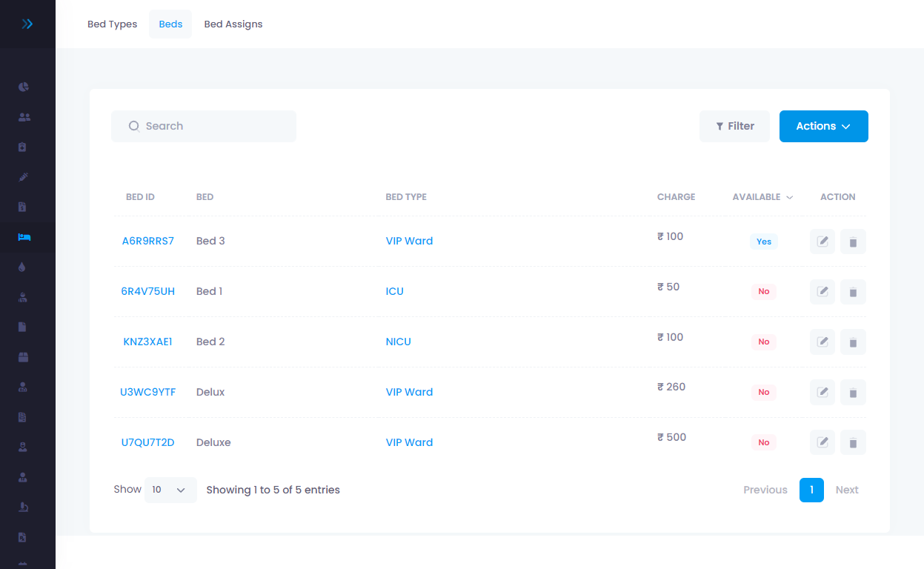The width and height of the screenshot is (924, 569).
Task: Select the patients people icon in sidebar
Action: (23, 117)
